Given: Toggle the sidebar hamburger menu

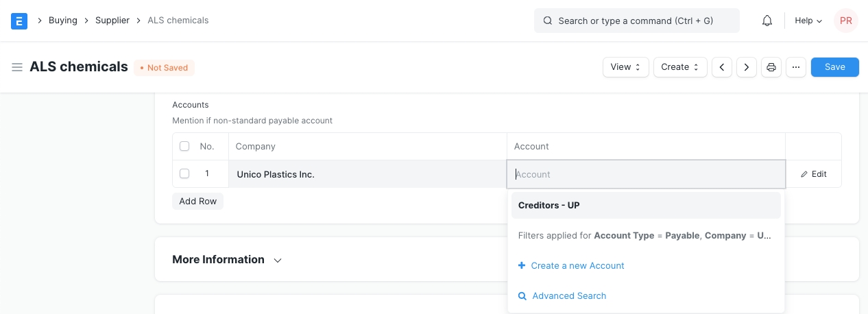Looking at the screenshot, I should [17, 67].
